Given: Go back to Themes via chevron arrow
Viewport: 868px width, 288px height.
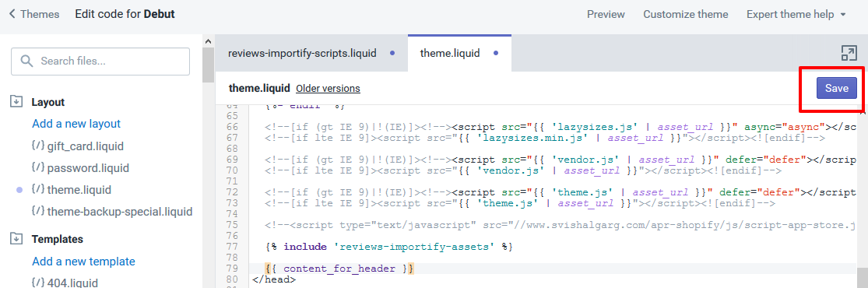Looking at the screenshot, I should click(x=12, y=14).
